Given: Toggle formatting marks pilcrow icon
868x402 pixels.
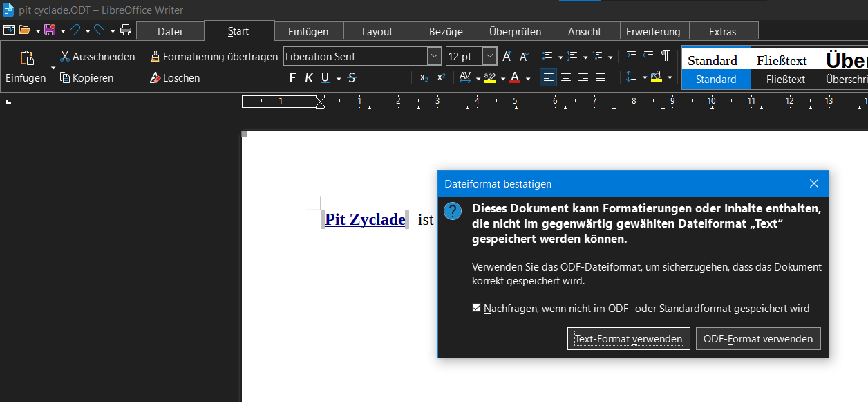Looking at the screenshot, I should point(666,57).
